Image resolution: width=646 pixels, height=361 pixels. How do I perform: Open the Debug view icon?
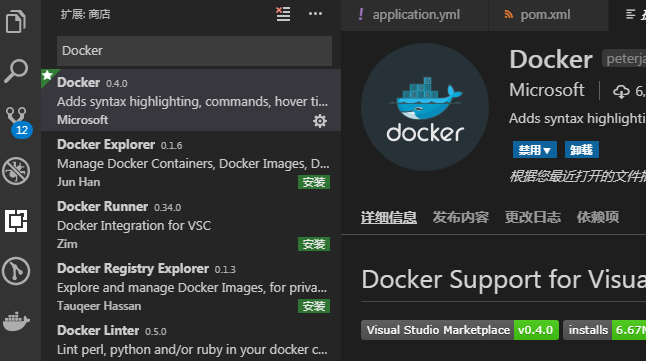16,171
